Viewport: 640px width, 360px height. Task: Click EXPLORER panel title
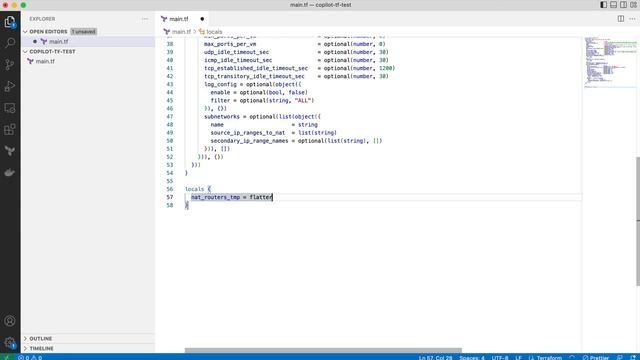pos(42,19)
